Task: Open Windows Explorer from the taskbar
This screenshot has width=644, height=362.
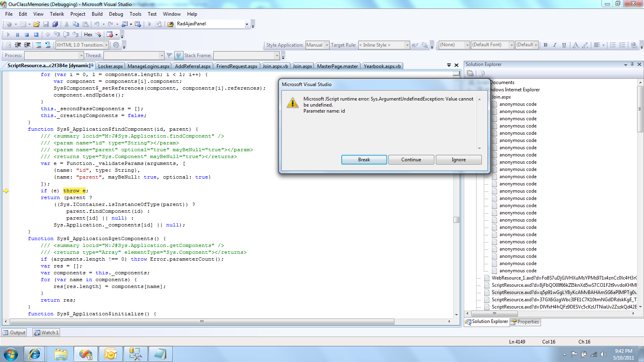Action: pyautogui.click(x=60, y=354)
